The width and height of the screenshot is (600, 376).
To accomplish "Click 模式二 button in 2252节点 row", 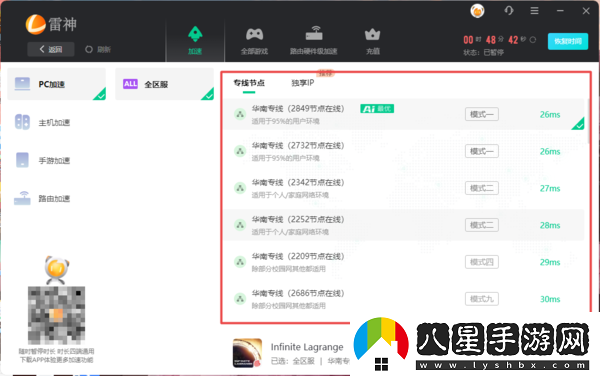I will coord(482,225).
